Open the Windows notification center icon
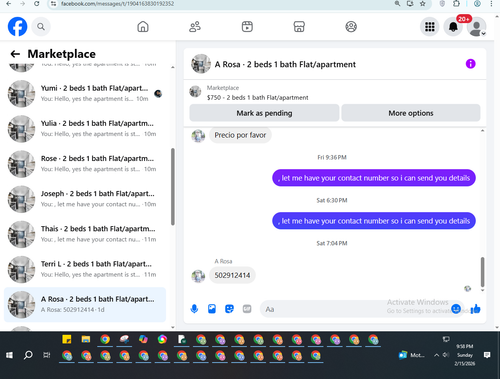The image size is (500, 379). pyautogui.click(x=487, y=355)
